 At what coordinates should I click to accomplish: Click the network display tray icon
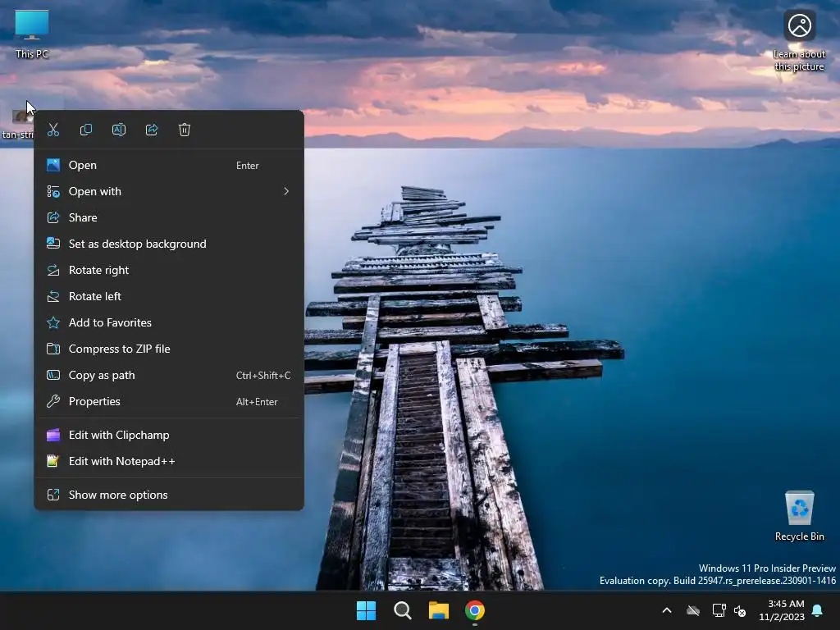click(719, 610)
